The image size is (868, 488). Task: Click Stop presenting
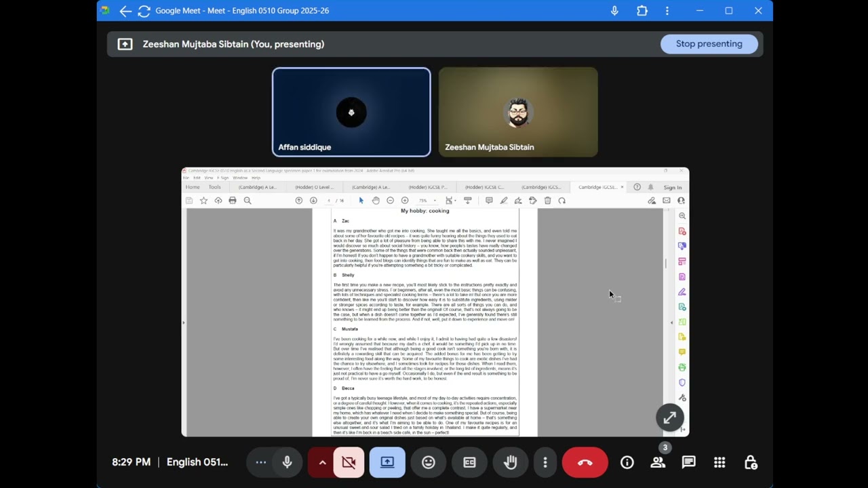click(x=709, y=44)
